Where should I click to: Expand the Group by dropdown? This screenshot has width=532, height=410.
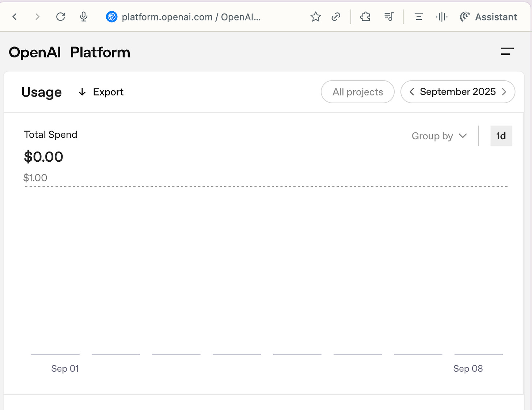pyautogui.click(x=439, y=136)
